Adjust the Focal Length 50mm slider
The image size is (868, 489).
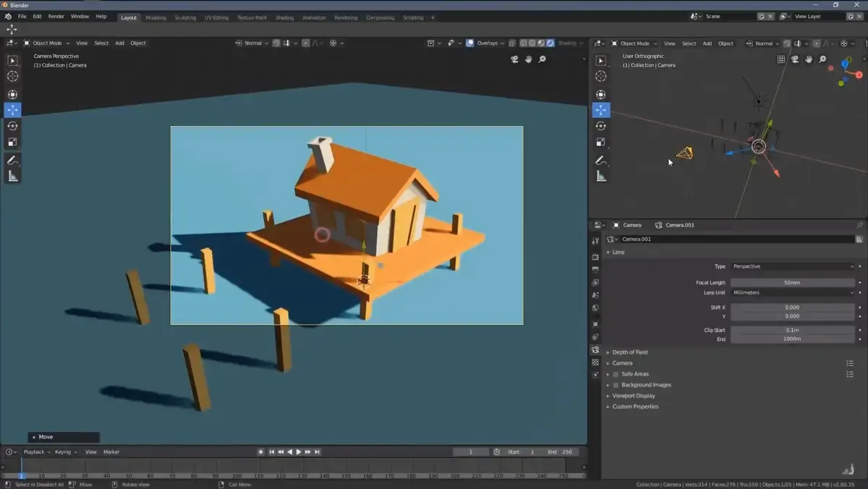point(792,283)
